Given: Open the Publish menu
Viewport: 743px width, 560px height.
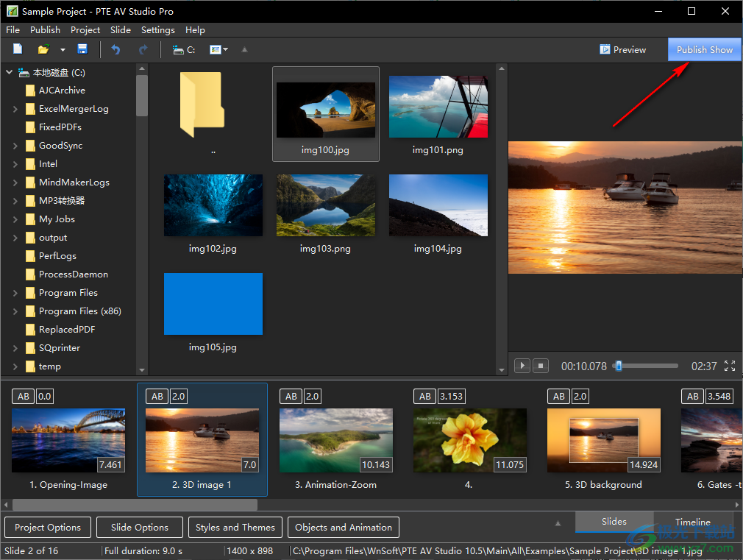Looking at the screenshot, I should coord(45,30).
